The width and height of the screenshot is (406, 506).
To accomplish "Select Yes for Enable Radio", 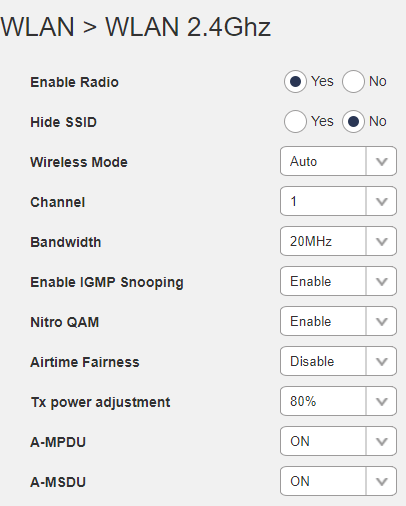I will tap(295, 81).
